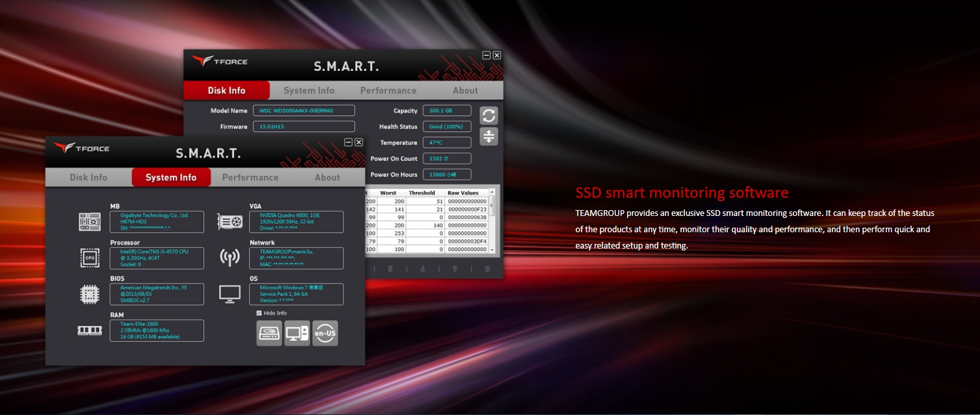Click the graphics card icon beside VGA

coord(230,222)
